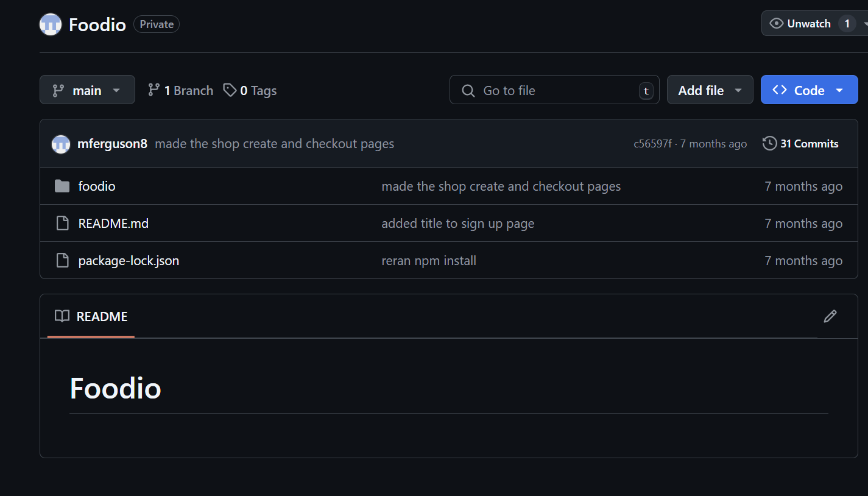Image resolution: width=868 pixels, height=496 pixels.
Task: Open the mferguson8 user profile link
Action: click(112, 144)
